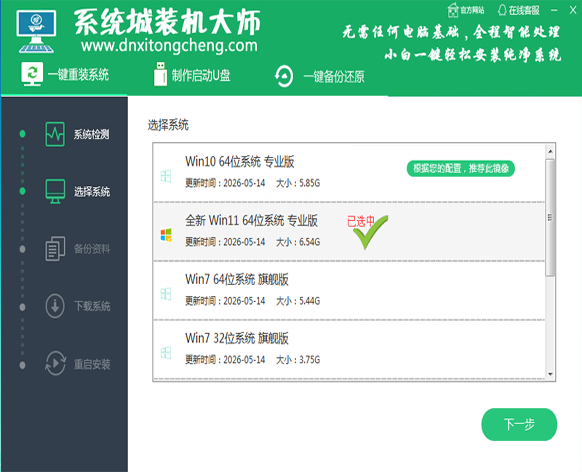Click the 根据您的配置，推荐此镜像 badge
This screenshot has height=472, width=582.
[461, 169]
